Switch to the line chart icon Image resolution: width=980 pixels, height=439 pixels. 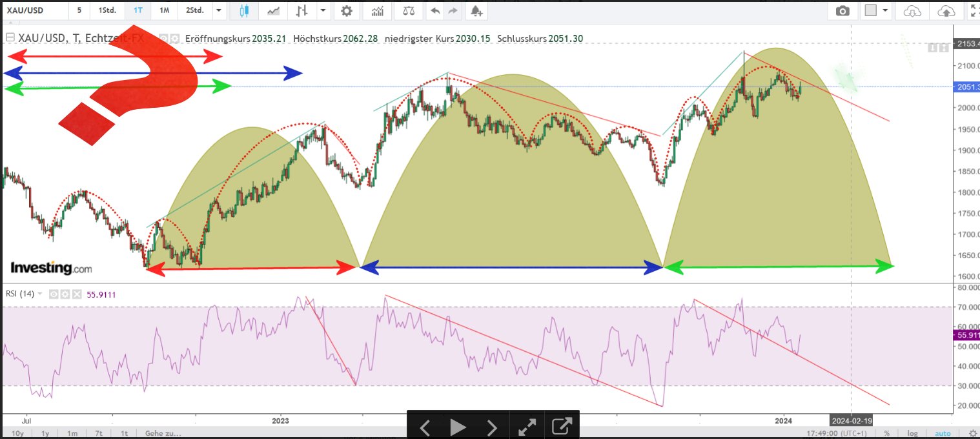274,11
